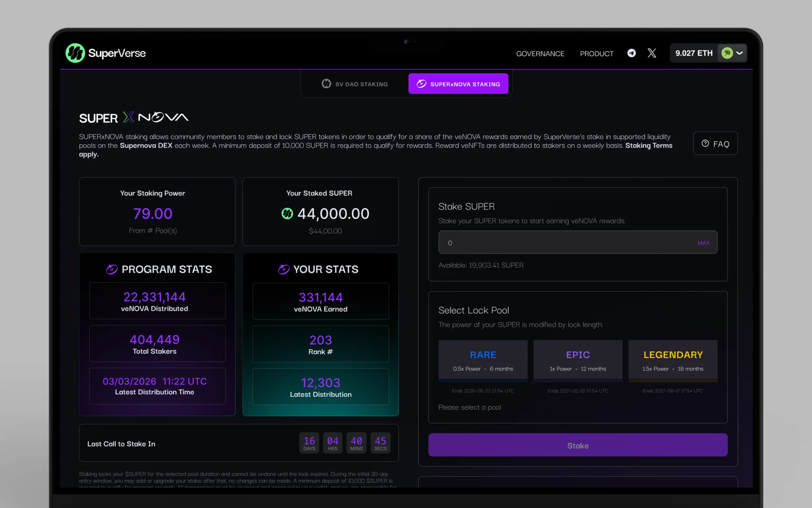
Task: Click 'Ends 2027-02-18 17:54 UTC' text
Action: 578,391
